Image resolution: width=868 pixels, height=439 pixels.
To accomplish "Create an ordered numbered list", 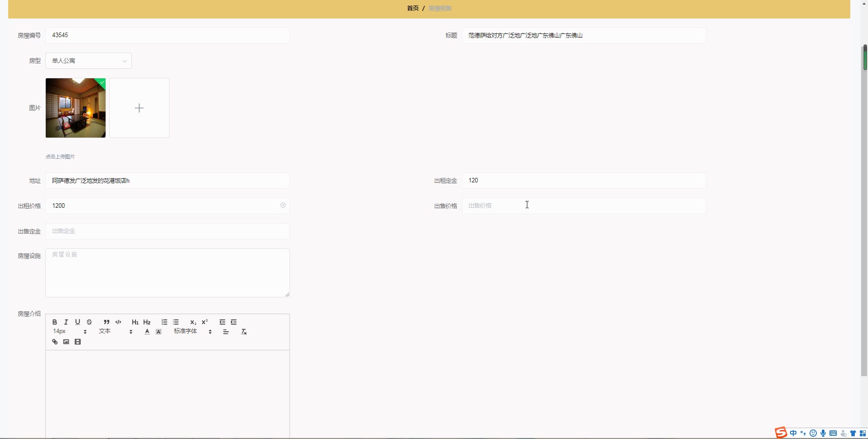I will coord(164,322).
